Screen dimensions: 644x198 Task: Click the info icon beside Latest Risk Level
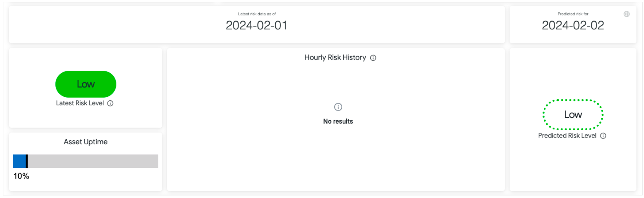(110, 103)
